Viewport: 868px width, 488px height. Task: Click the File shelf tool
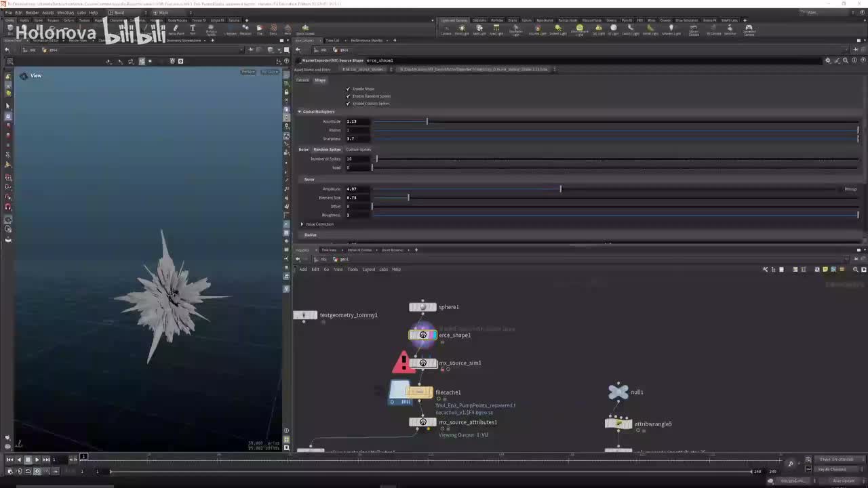coord(260,30)
